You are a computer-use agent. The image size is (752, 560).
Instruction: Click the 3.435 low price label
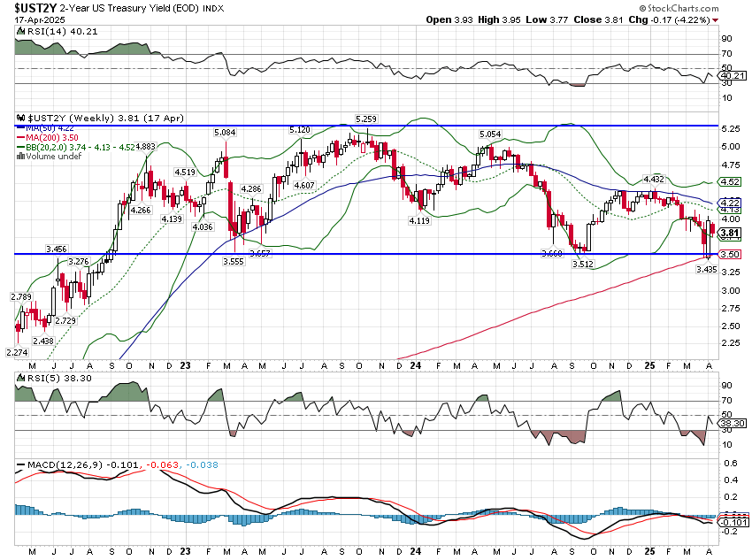tap(706, 269)
